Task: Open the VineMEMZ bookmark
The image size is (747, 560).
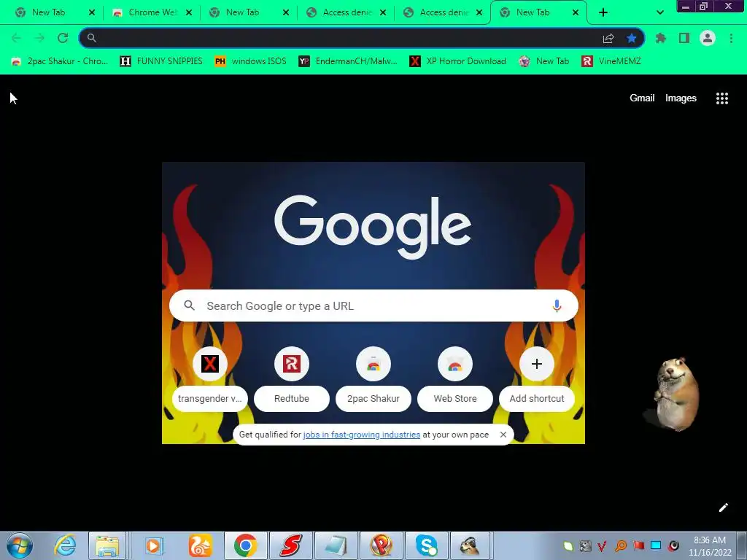Action: click(x=611, y=61)
